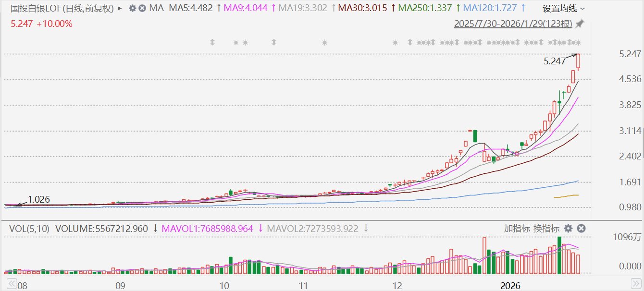This screenshot has width=644, height=291.
Task: Remove the MA indicator with its close icon
Action: 142,8
